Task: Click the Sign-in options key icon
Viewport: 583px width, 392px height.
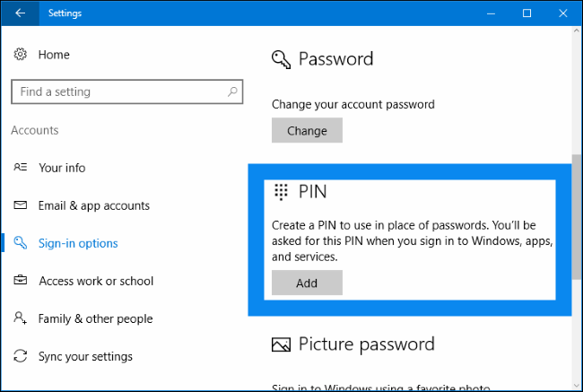Action: (21, 243)
